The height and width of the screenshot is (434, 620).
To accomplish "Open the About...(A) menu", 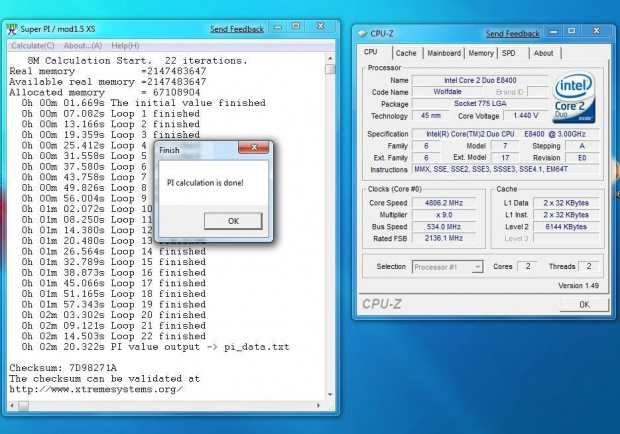I will point(83,45).
